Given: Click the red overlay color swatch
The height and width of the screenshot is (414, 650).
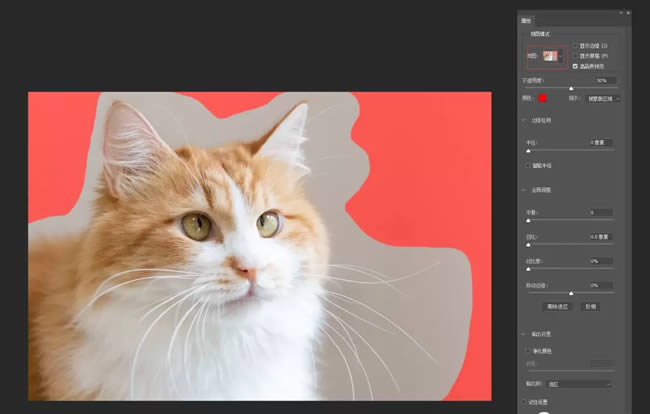Looking at the screenshot, I should pyautogui.click(x=543, y=98).
